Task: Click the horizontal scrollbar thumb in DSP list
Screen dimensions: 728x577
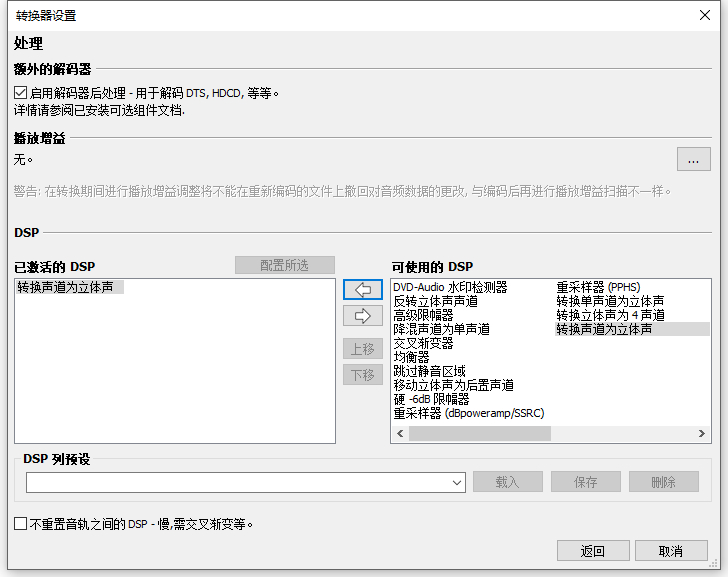Action: pyautogui.click(x=480, y=433)
